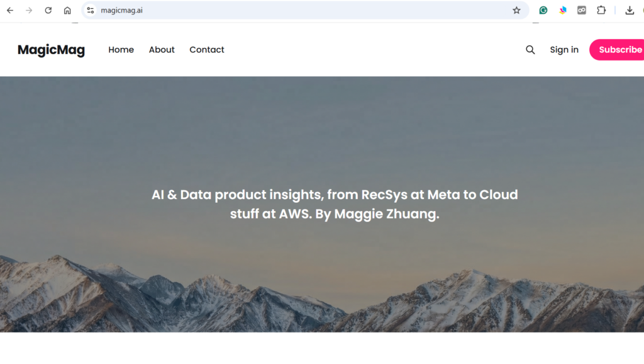644x364 pixels.
Task: Click the Sign in link
Action: pyautogui.click(x=564, y=50)
